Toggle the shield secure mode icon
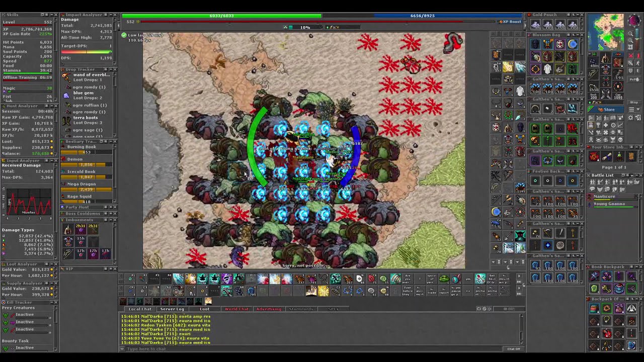Viewport: 644px width, 362px height. (631, 70)
